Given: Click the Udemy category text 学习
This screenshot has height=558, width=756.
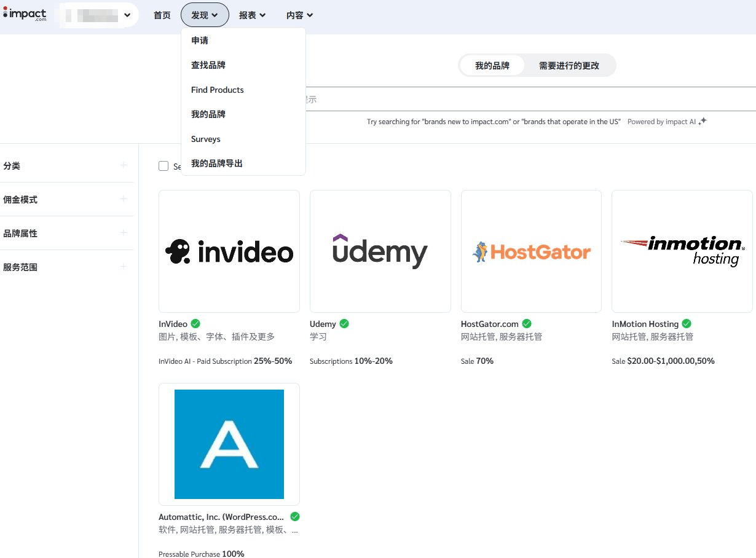Looking at the screenshot, I should click(x=318, y=337).
